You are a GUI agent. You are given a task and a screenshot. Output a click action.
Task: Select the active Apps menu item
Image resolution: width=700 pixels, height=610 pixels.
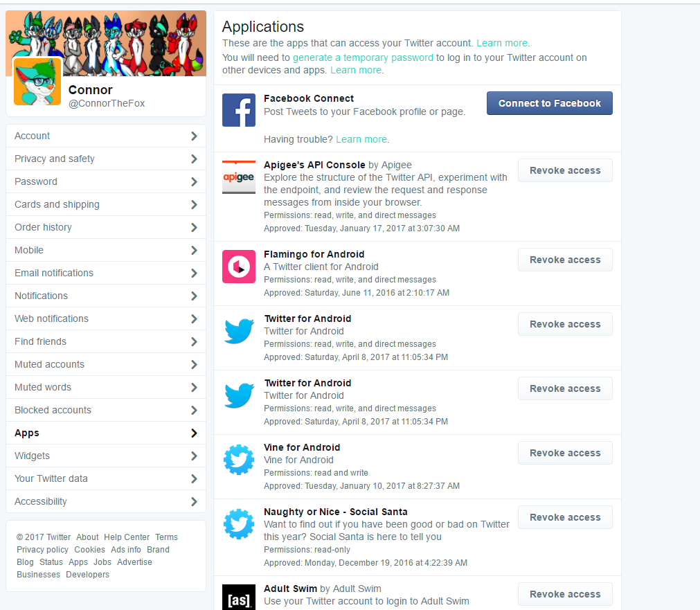(x=106, y=433)
